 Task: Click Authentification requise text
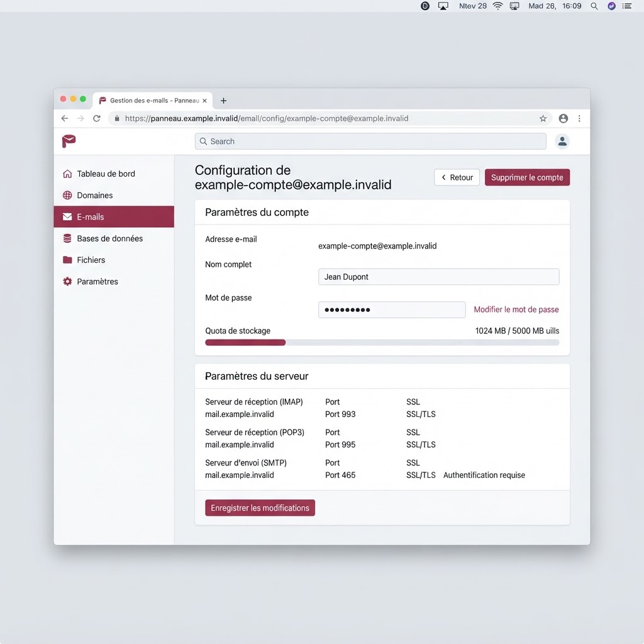(x=484, y=475)
